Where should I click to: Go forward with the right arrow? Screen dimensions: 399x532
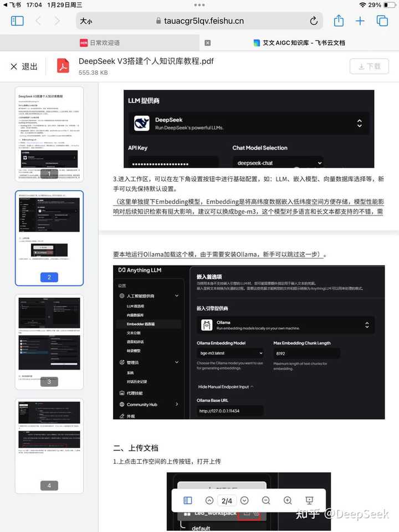(x=57, y=21)
